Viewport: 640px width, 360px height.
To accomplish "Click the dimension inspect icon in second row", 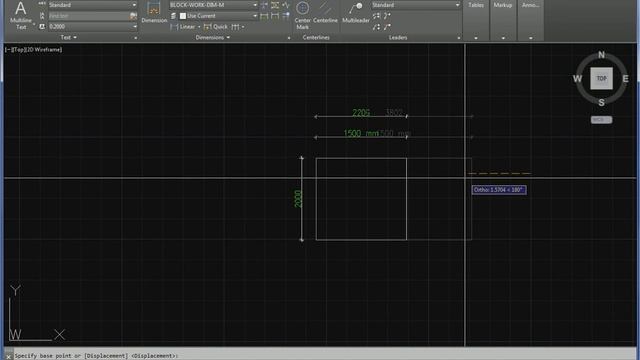I will (x=275, y=16).
